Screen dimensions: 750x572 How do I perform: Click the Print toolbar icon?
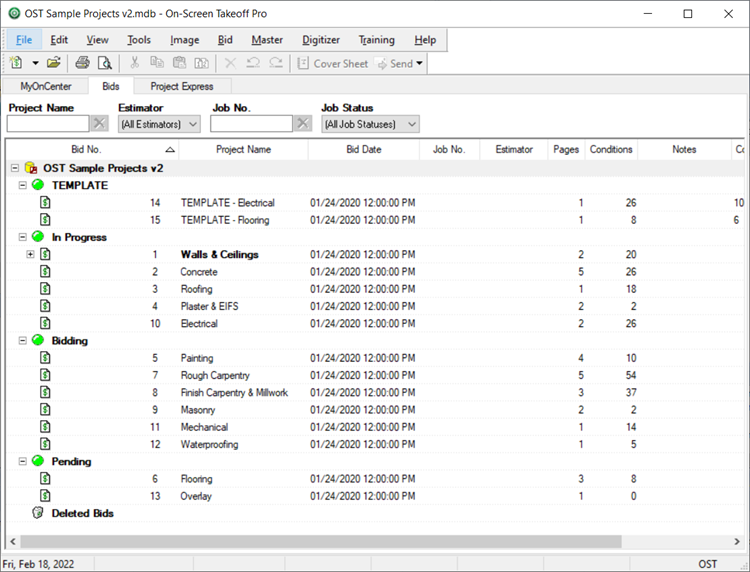click(x=82, y=63)
